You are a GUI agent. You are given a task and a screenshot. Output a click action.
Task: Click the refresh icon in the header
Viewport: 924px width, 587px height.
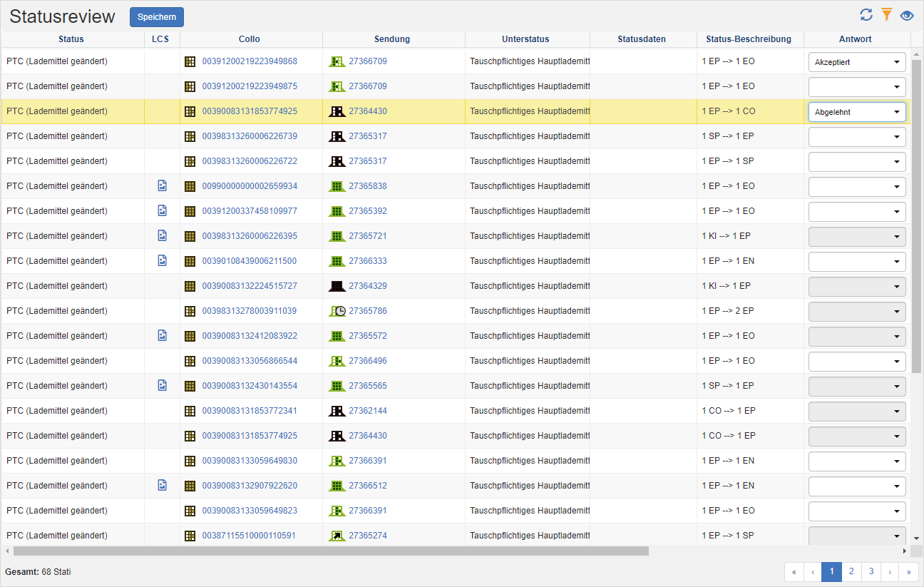pos(866,15)
